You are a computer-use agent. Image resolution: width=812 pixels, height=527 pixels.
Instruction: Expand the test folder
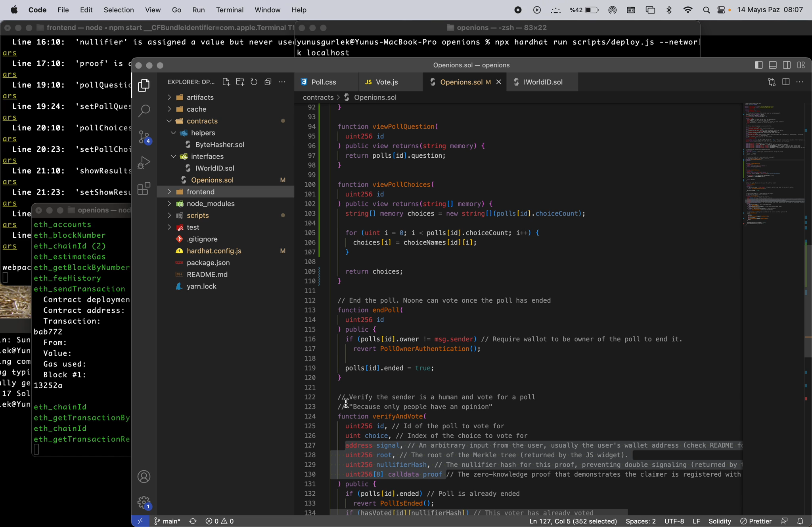(x=226, y=227)
